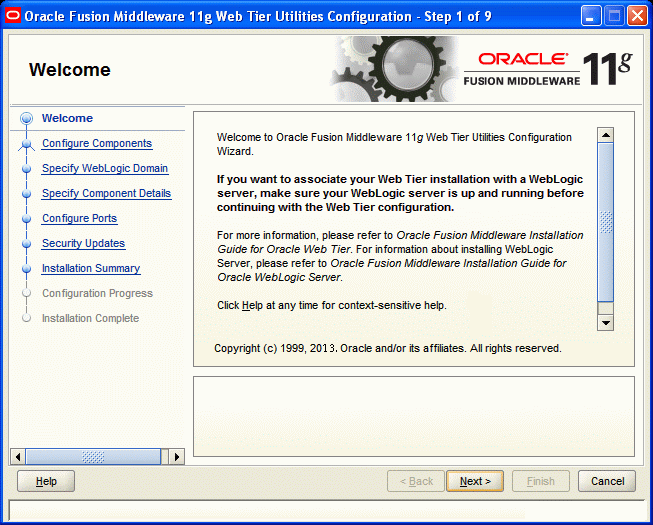Open the Security Updates step link
This screenshot has height=525, width=653.
pos(83,243)
